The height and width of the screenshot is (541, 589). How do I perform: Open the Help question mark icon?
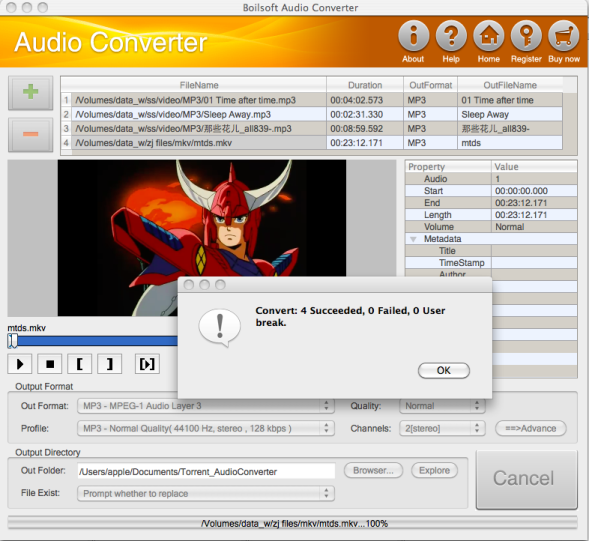tap(451, 36)
